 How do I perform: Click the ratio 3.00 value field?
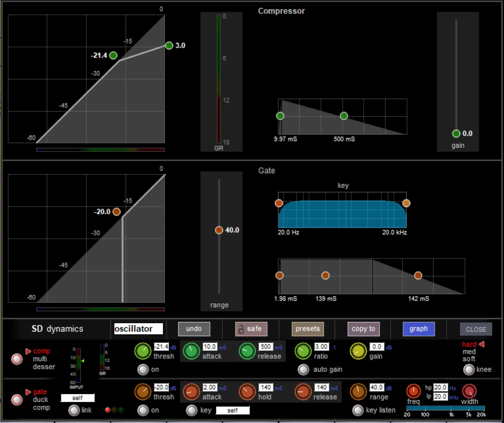click(322, 347)
